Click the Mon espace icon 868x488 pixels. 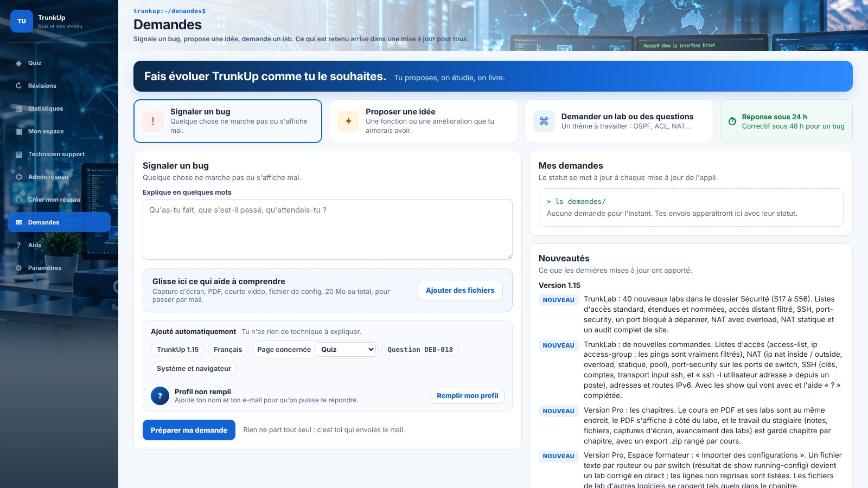click(19, 131)
